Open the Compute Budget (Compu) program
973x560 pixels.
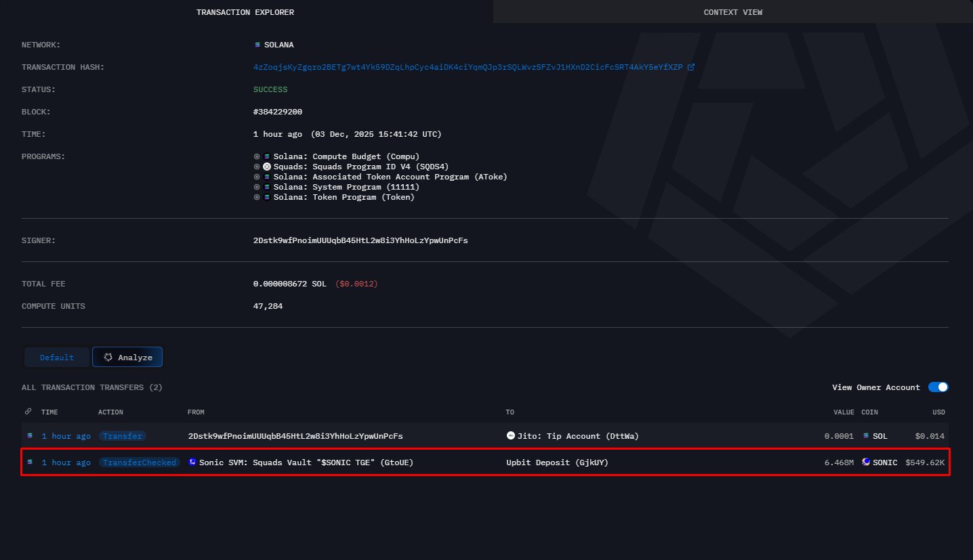pos(347,156)
